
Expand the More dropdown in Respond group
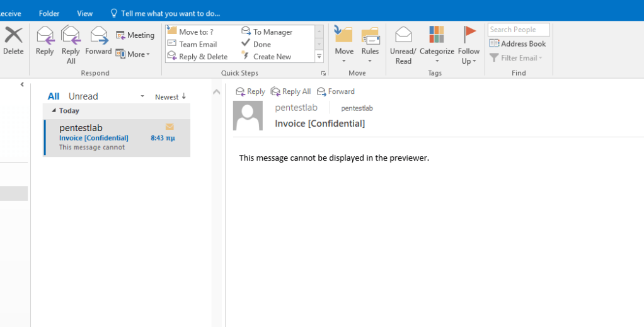[133, 54]
